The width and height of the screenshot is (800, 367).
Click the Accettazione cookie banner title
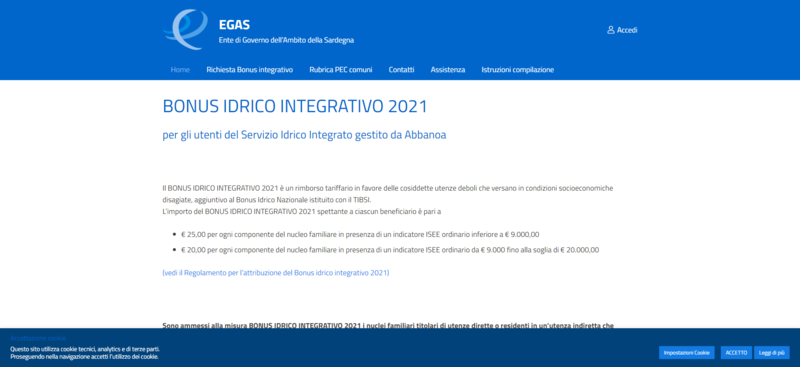point(38,338)
